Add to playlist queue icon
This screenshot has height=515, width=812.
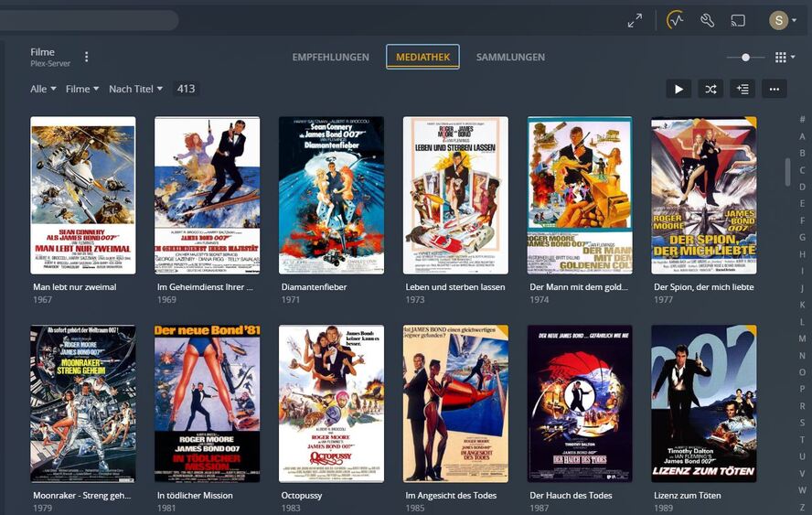(x=743, y=89)
